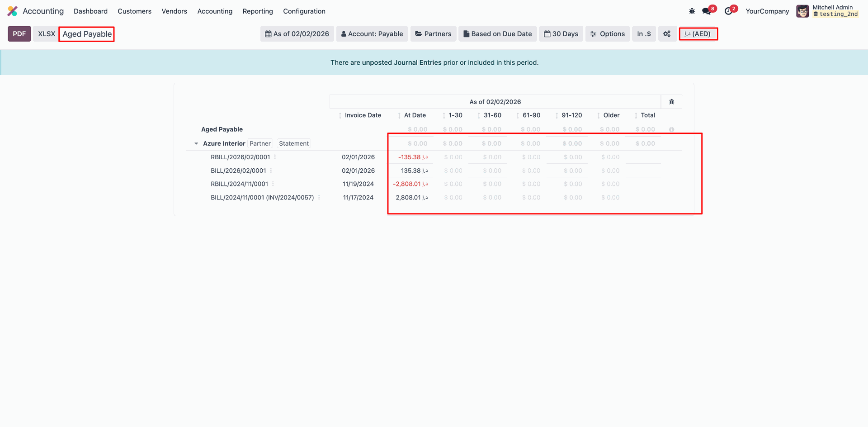Collapse the Azure Interior partner row
868x427 pixels.
click(196, 143)
